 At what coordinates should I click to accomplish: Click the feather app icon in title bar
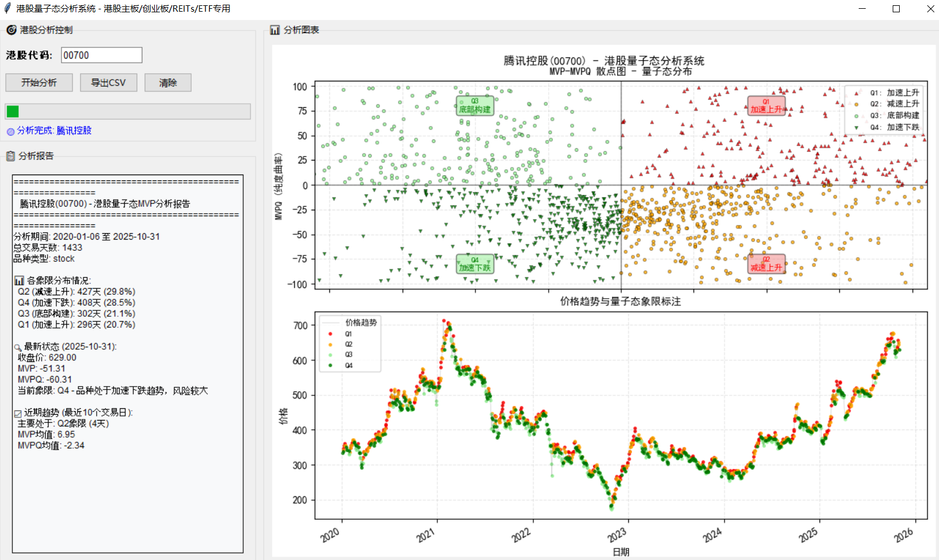[x=8, y=9]
